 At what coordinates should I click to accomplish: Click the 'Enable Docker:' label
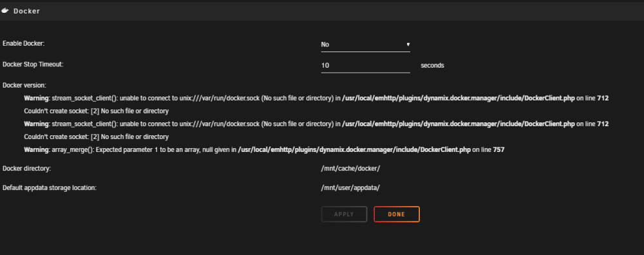(23, 43)
